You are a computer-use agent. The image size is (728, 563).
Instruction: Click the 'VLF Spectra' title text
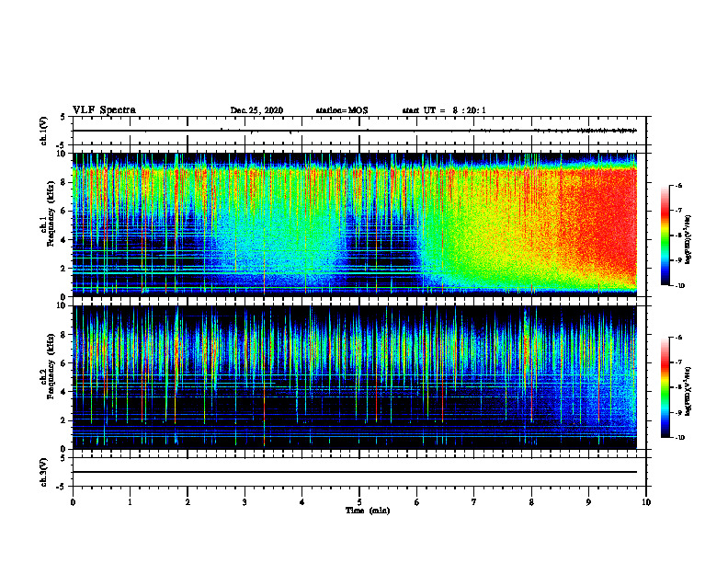click(104, 110)
